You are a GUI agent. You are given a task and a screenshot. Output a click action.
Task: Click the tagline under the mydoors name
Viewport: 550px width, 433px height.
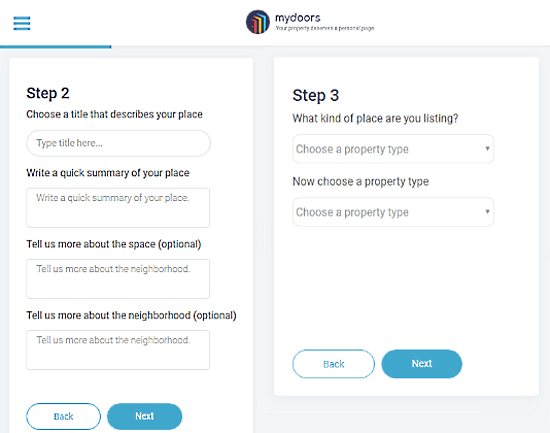pos(324,28)
